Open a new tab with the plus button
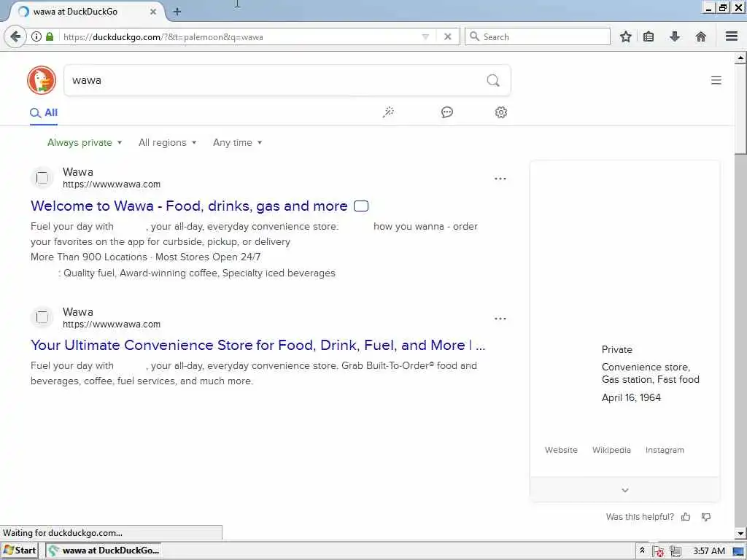Screen dimensions: 747x560 (x=177, y=12)
